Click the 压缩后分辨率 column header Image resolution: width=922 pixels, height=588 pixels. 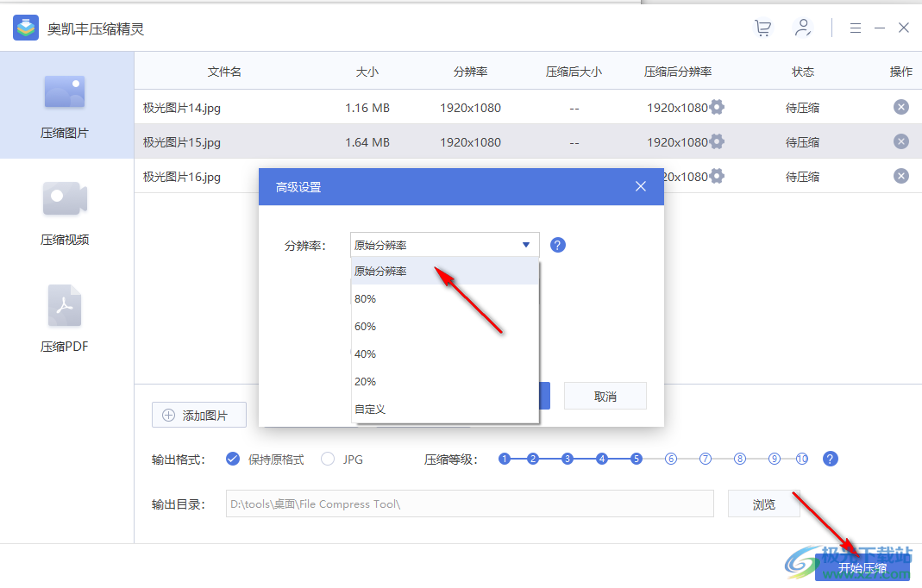(678, 72)
